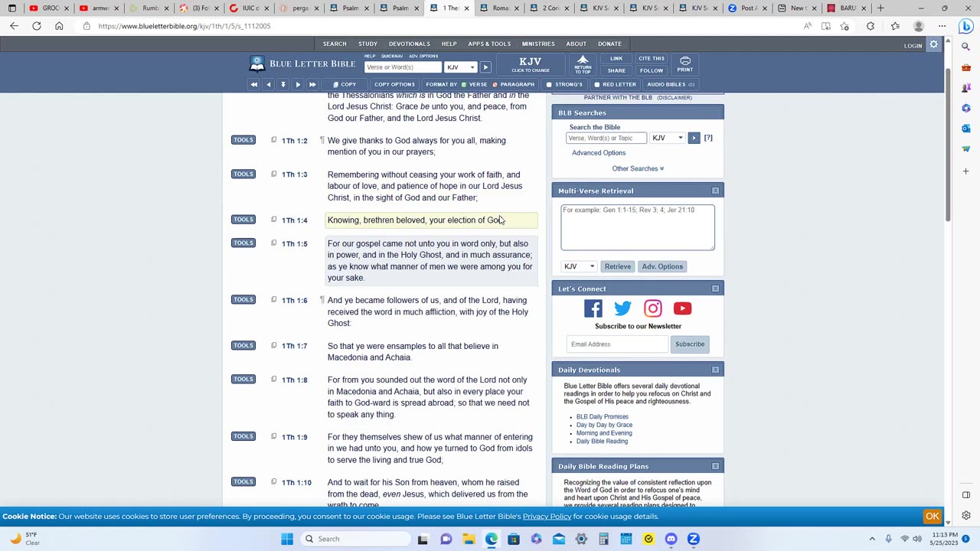
Task: Run the header verse search arrow button
Action: [485, 67]
